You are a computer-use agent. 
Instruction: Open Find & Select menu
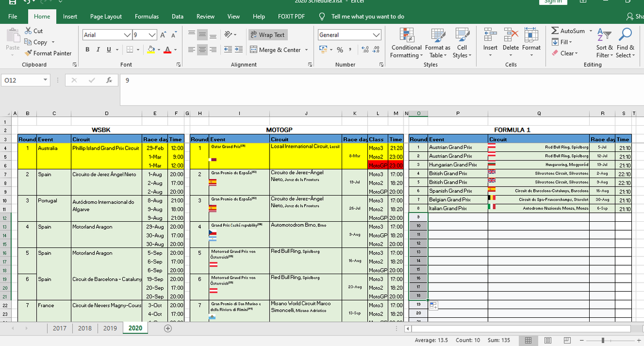pos(626,43)
